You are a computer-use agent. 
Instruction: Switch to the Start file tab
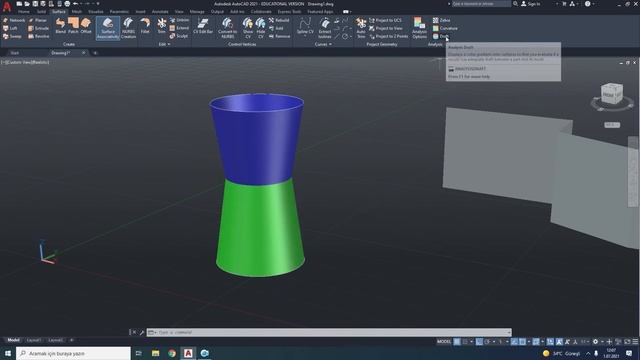point(15,53)
